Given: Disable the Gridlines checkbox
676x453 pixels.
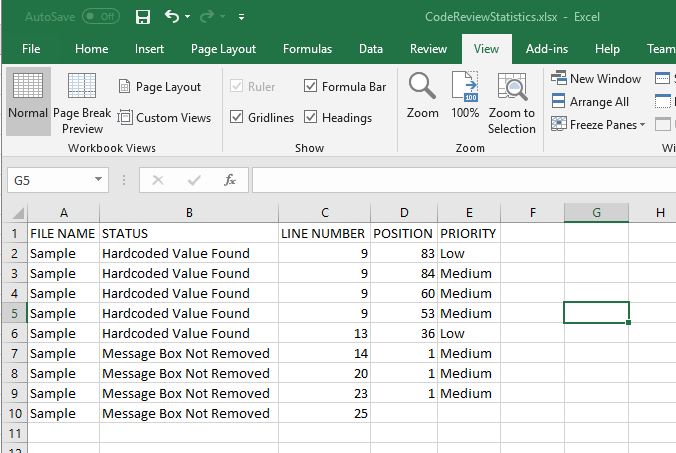Looking at the screenshot, I should [237, 117].
